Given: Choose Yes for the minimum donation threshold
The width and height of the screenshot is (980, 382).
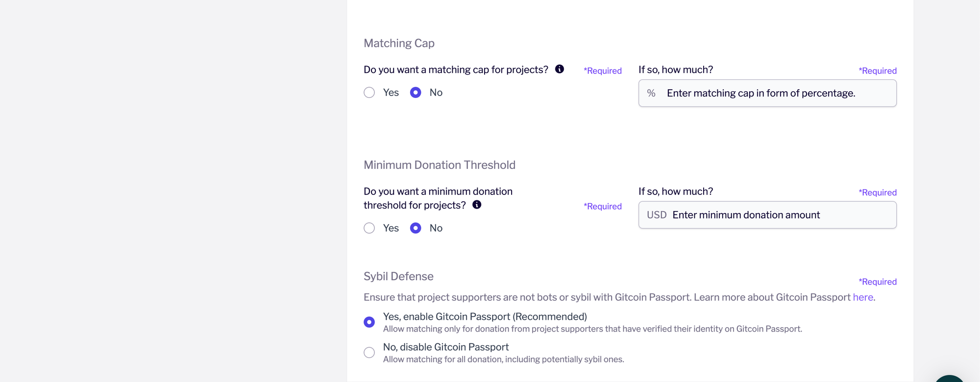Looking at the screenshot, I should point(369,228).
